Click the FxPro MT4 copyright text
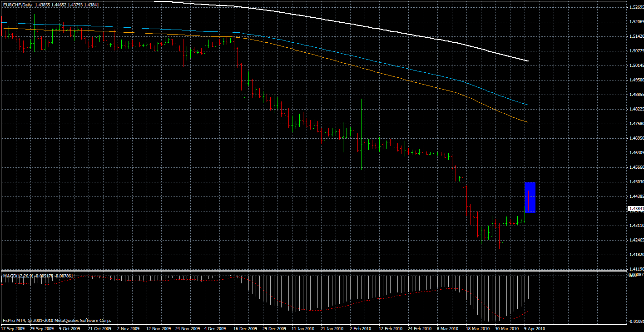 click(x=57, y=321)
